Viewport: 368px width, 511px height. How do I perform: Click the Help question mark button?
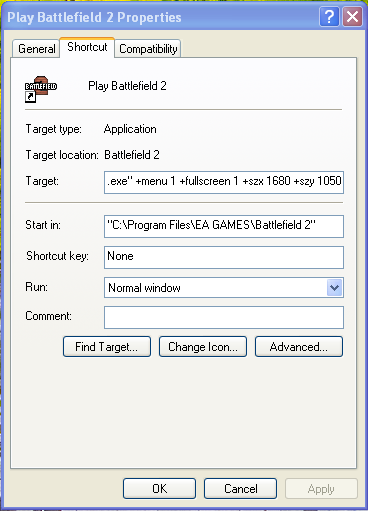coord(329,17)
